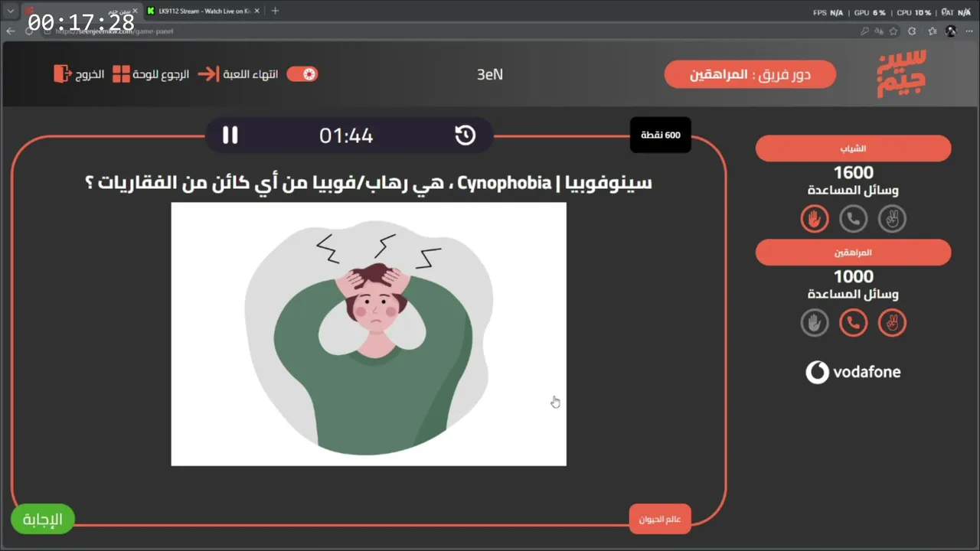Click the game name 3eN in header
The image size is (980, 551).
[x=490, y=74]
